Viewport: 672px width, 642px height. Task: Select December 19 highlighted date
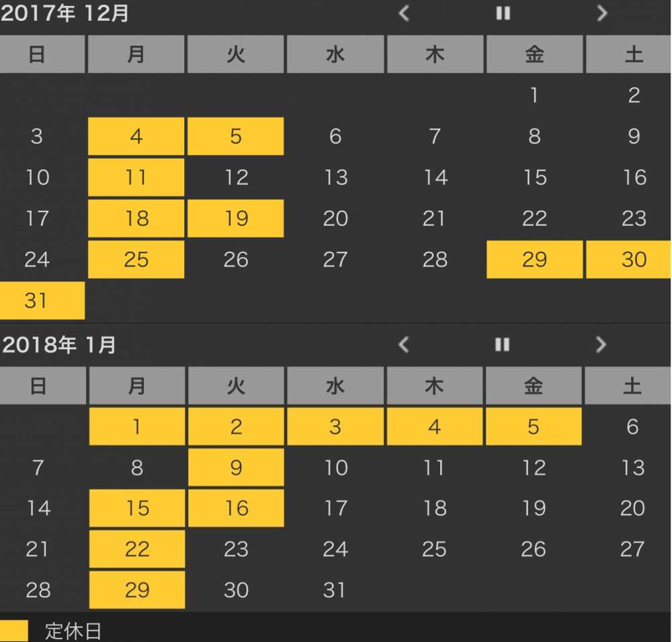click(236, 218)
